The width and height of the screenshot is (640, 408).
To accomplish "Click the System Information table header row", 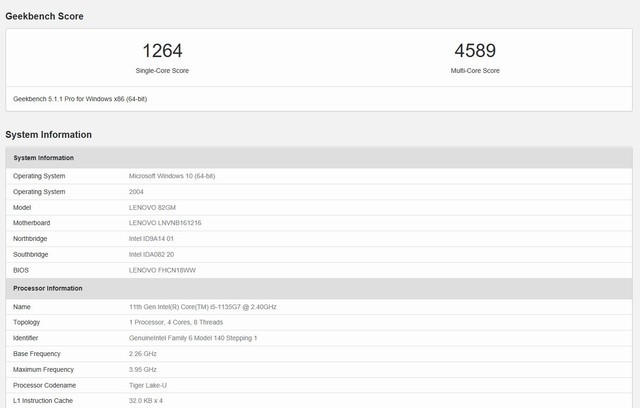I will [43, 157].
